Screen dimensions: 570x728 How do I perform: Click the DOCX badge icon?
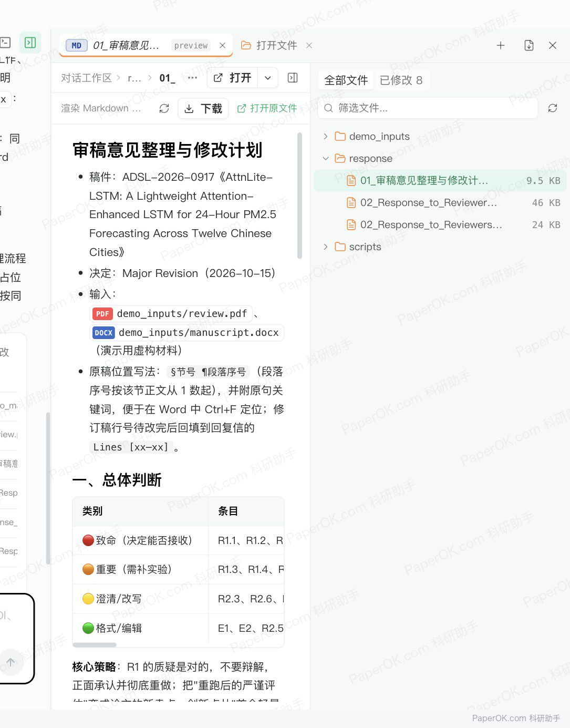[x=103, y=333]
